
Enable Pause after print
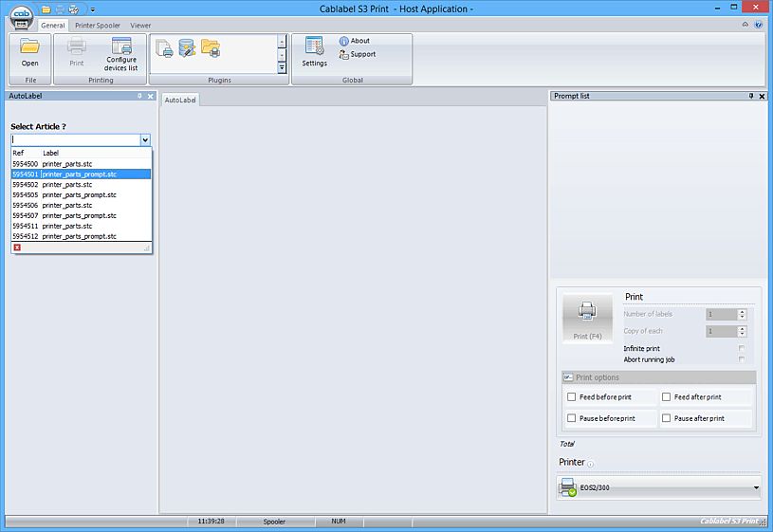click(x=666, y=418)
